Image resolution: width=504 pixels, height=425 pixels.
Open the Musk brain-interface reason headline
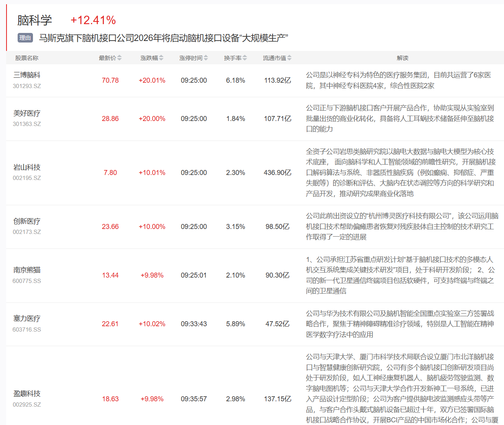(x=163, y=38)
